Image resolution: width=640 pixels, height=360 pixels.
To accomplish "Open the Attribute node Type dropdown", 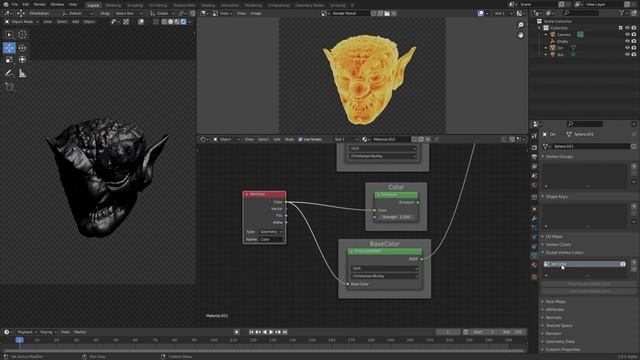I will (x=271, y=232).
